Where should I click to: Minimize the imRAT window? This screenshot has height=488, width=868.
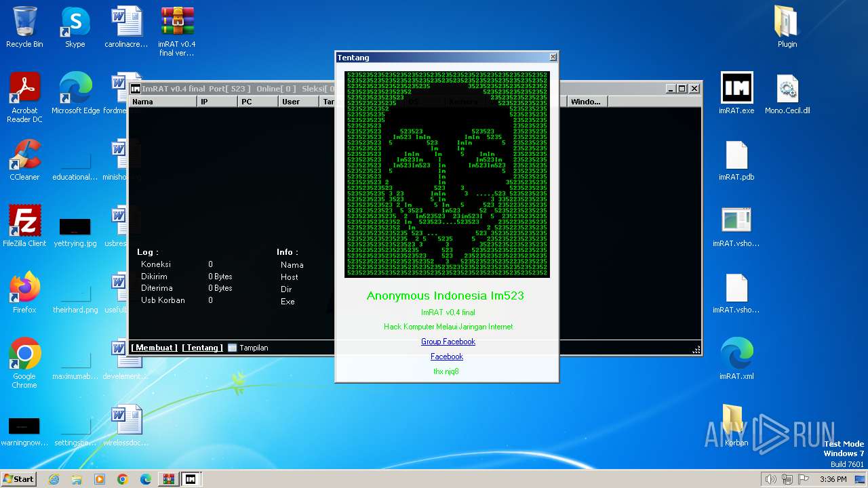[x=671, y=89]
